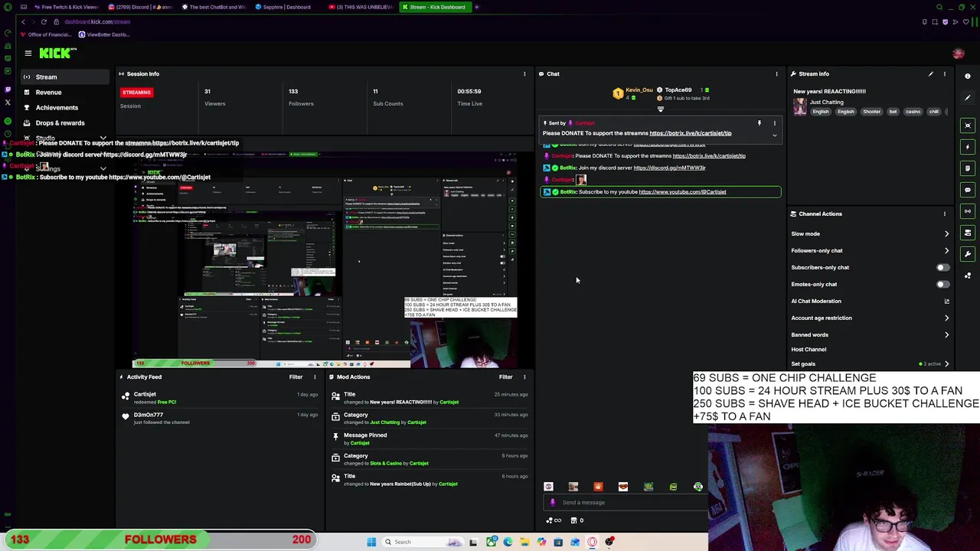Open Session Info panel options menu
Screen dimensions: 980x551
point(524,74)
